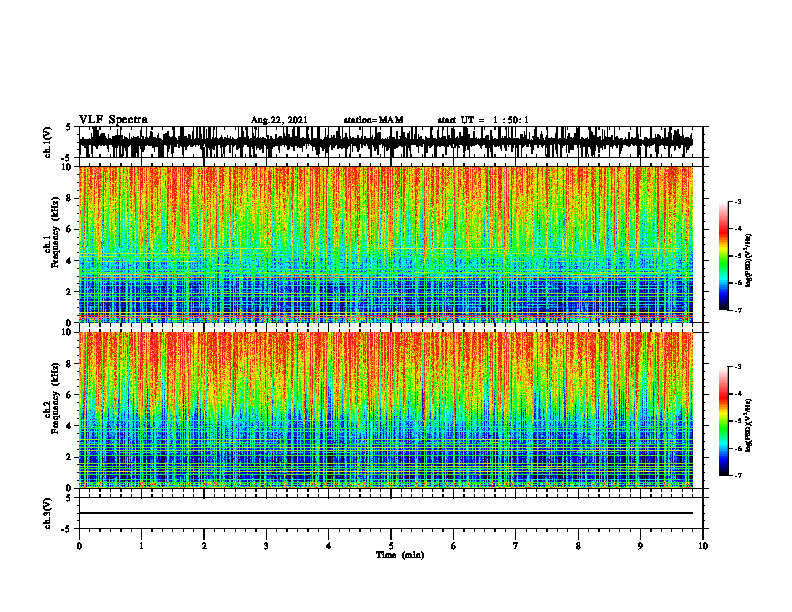The height and width of the screenshot is (612, 792).
Task: Click the time axis tick label "9"
Action: click(x=640, y=546)
